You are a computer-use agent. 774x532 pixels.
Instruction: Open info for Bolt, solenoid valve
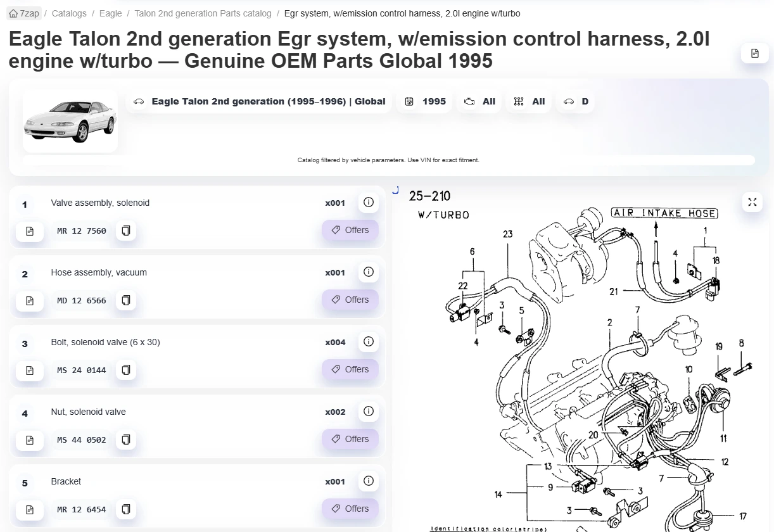(x=369, y=342)
